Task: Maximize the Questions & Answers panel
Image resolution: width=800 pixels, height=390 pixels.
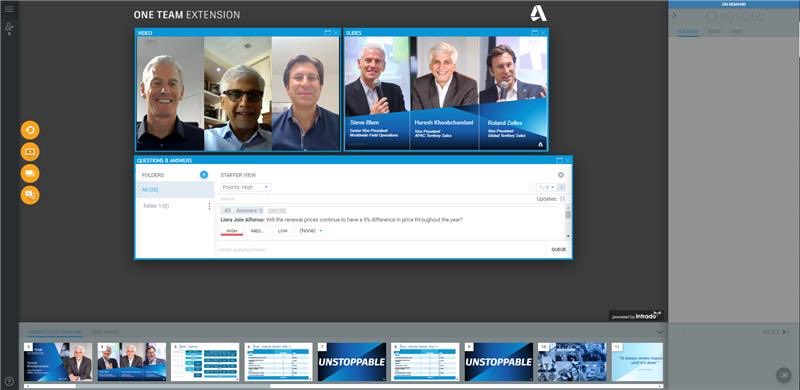Action: [559, 160]
